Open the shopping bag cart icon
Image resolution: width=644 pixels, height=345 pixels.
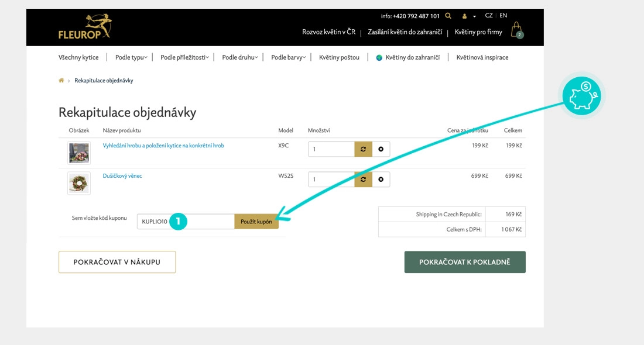[516, 30]
